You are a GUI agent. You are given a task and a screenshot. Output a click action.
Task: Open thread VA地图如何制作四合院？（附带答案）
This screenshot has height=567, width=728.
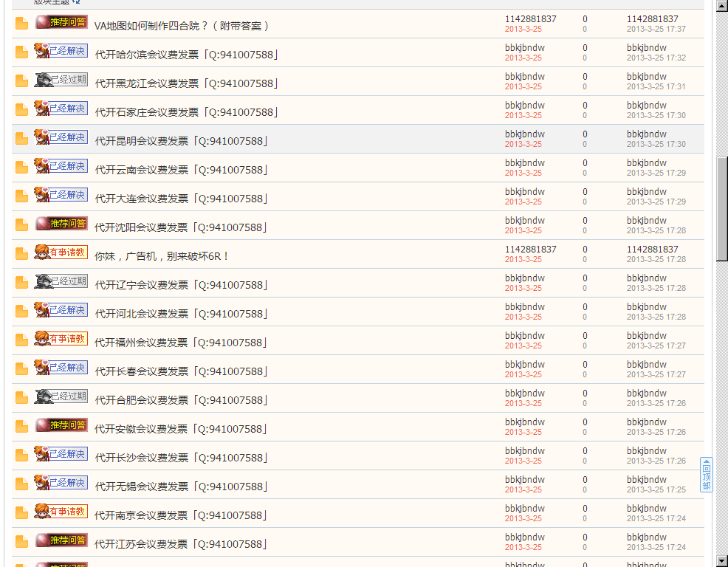point(182,26)
